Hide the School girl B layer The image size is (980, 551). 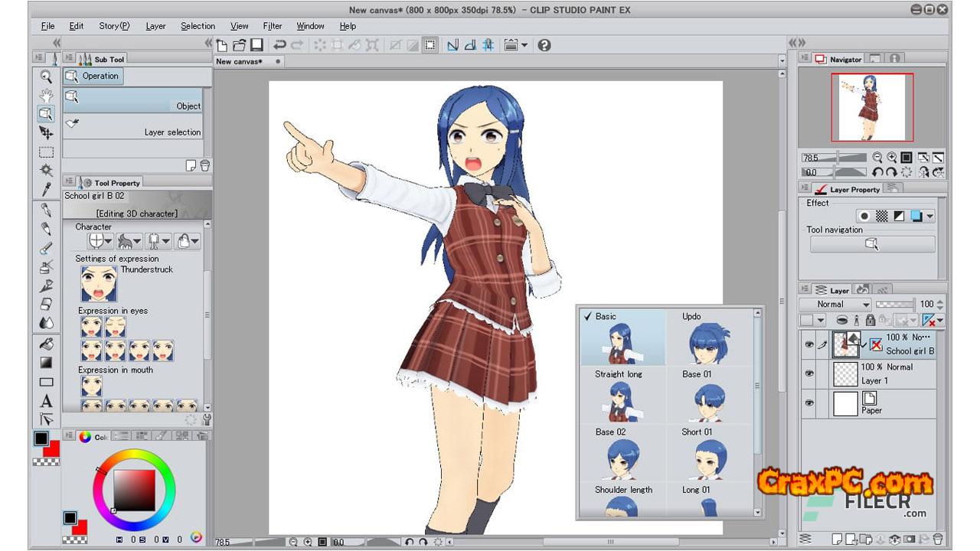808,345
